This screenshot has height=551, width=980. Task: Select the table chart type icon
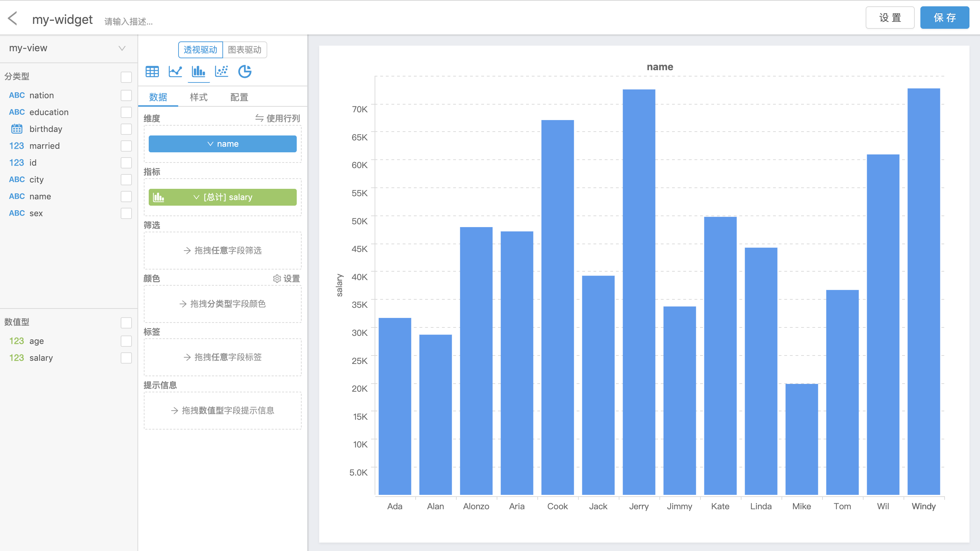152,72
